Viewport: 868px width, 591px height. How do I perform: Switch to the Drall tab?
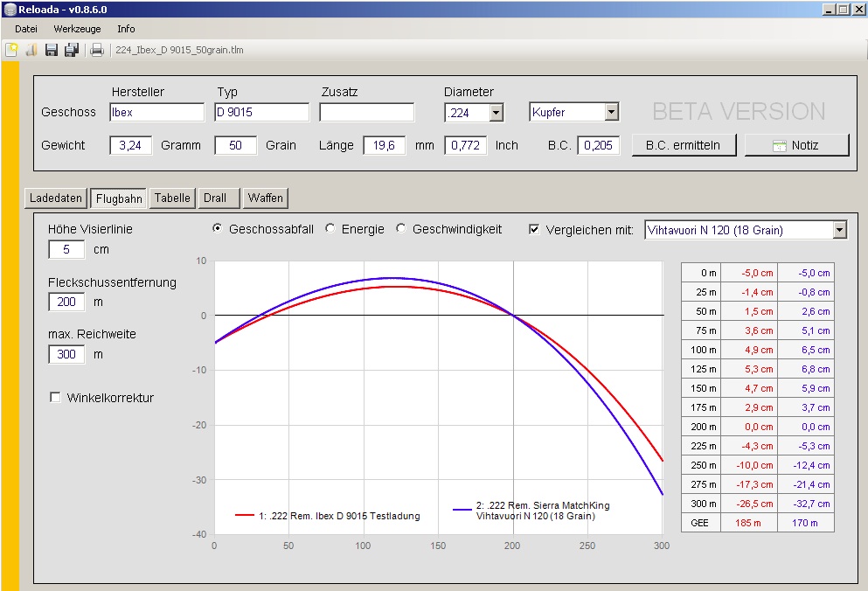click(x=215, y=198)
